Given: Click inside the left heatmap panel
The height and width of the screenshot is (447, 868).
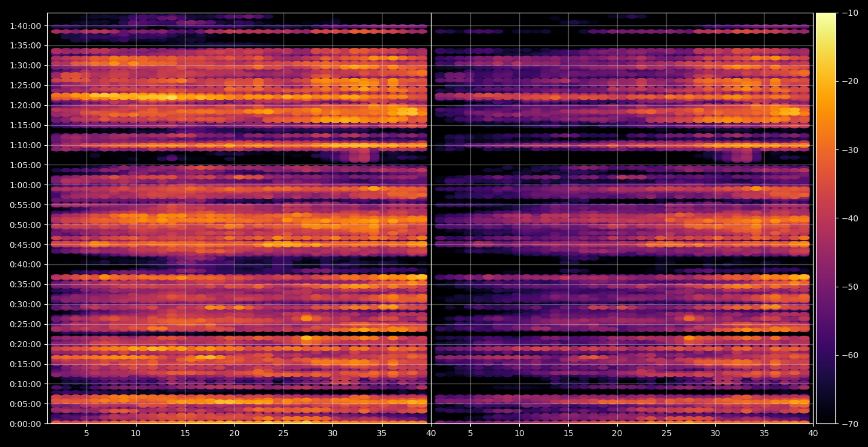Looking at the screenshot, I should coord(239,218).
